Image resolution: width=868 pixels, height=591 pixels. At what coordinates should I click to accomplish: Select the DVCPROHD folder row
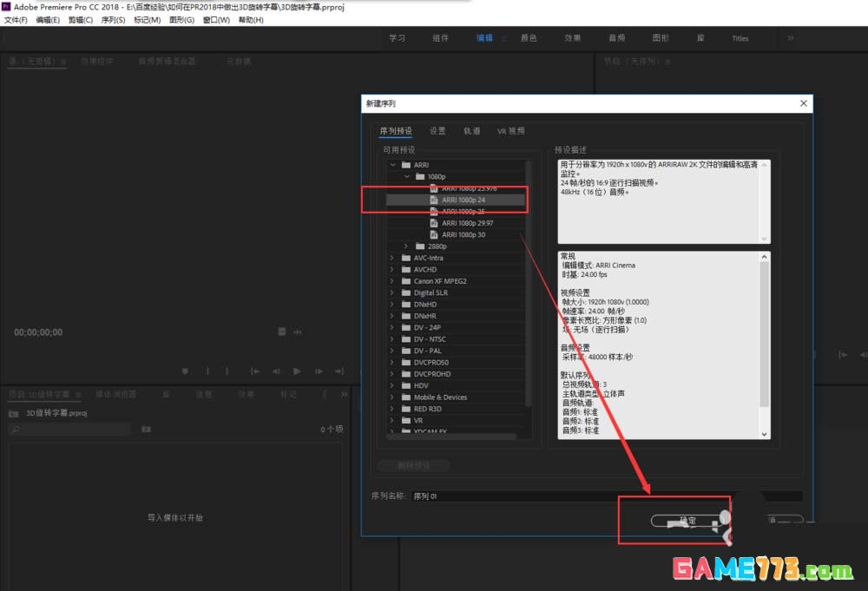coord(456,374)
